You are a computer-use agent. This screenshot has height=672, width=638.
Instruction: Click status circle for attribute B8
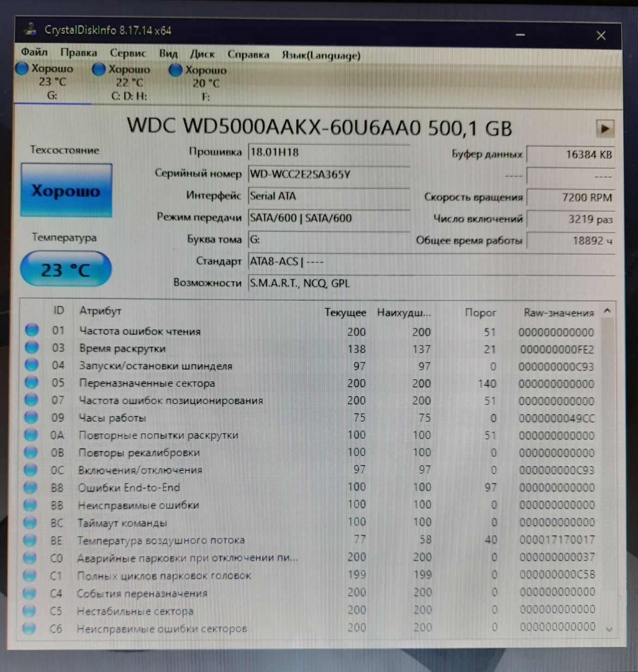[30, 487]
